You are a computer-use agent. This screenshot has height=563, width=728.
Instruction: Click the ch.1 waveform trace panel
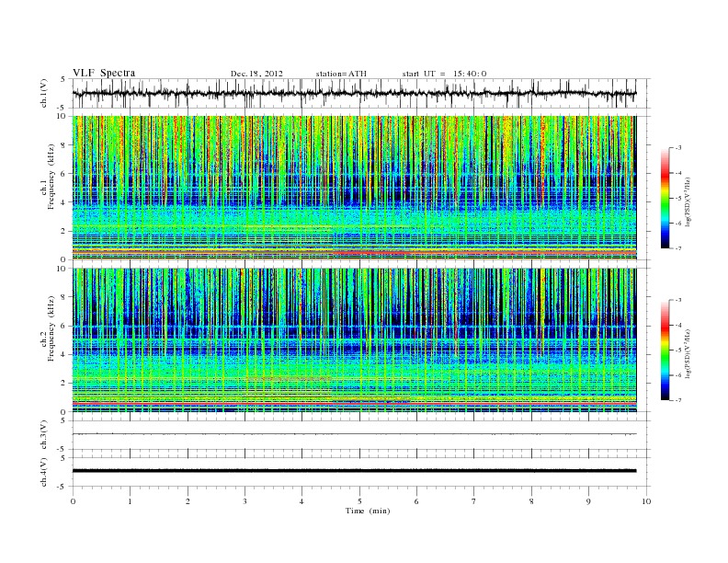360,93
